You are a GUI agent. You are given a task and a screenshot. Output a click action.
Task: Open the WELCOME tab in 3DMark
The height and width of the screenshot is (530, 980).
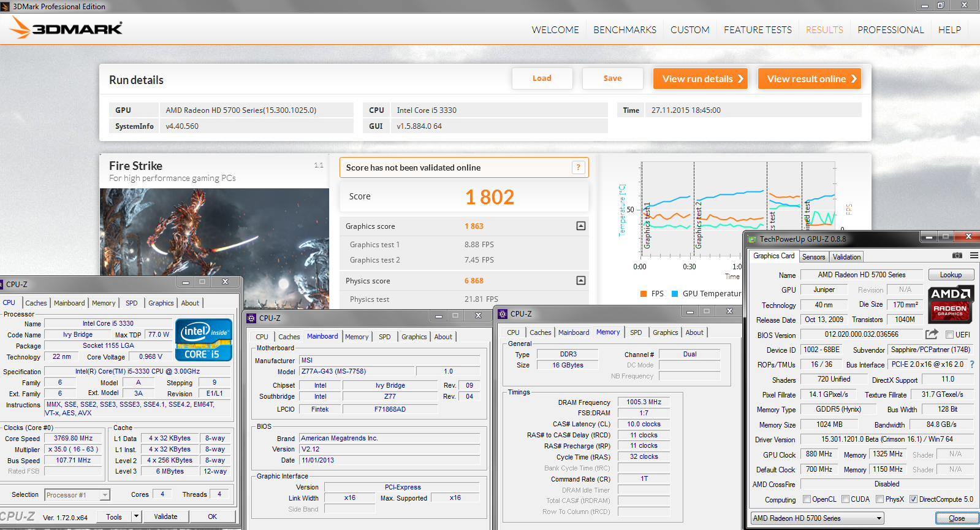pos(555,29)
